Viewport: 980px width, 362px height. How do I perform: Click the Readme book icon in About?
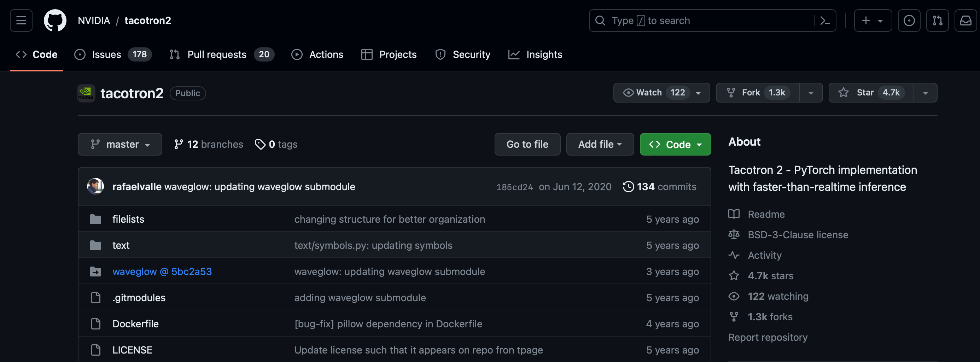pos(734,214)
